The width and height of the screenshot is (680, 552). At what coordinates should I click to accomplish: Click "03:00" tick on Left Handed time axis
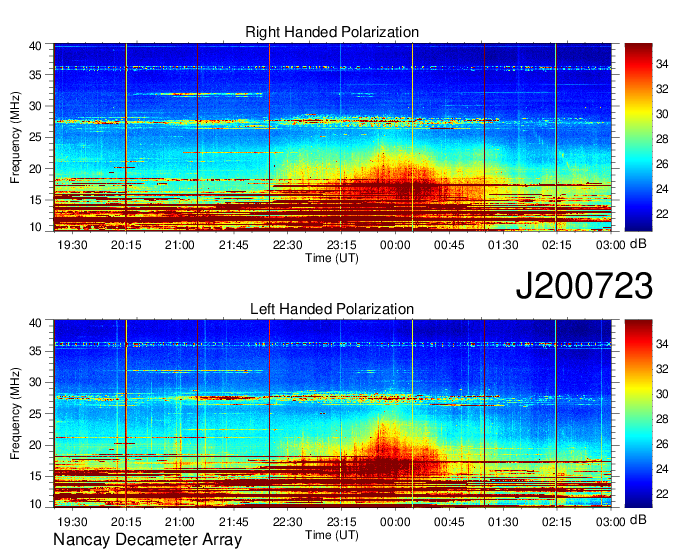point(611,522)
